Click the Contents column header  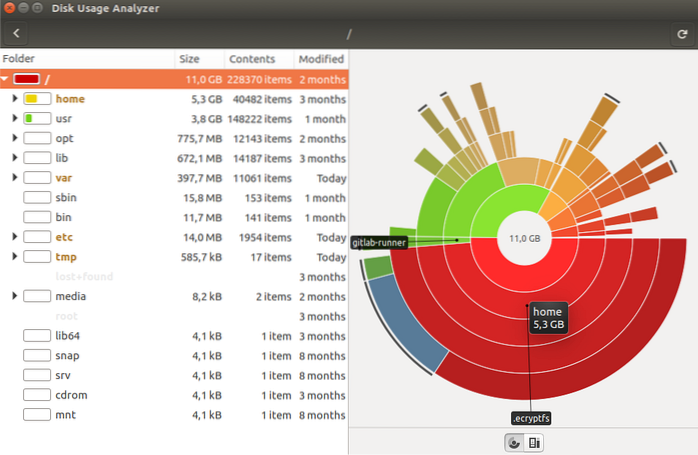pyautogui.click(x=257, y=59)
